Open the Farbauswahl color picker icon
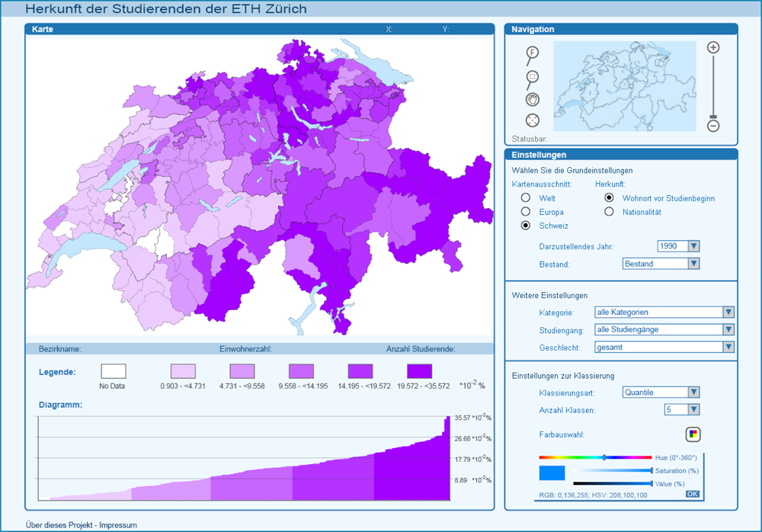762x532 pixels. tap(693, 434)
